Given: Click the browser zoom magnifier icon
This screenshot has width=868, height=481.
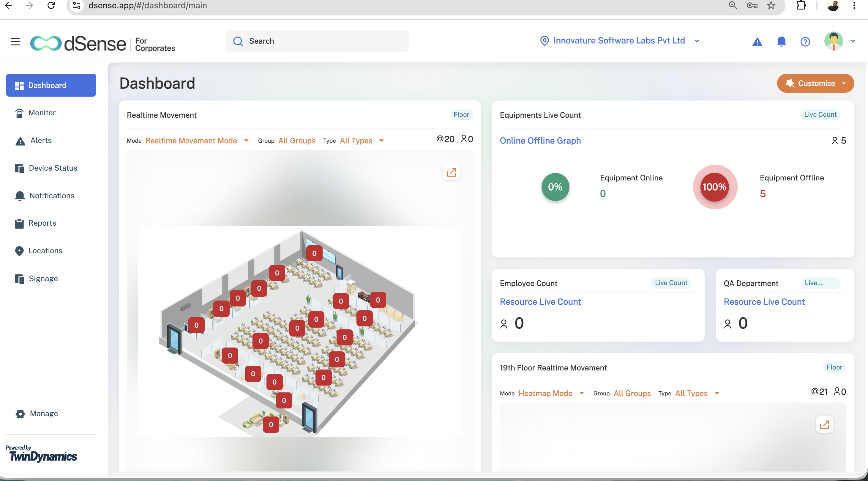Looking at the screenshot, I should [733, 5].
